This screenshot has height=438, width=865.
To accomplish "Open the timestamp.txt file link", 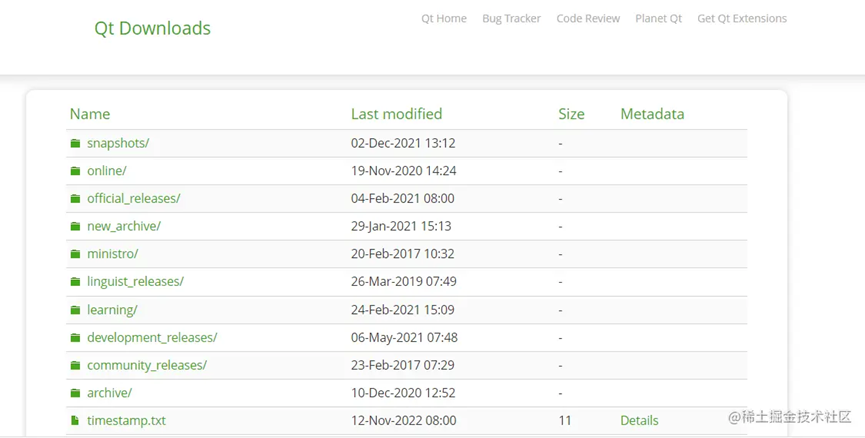I will tap(126, 420).
